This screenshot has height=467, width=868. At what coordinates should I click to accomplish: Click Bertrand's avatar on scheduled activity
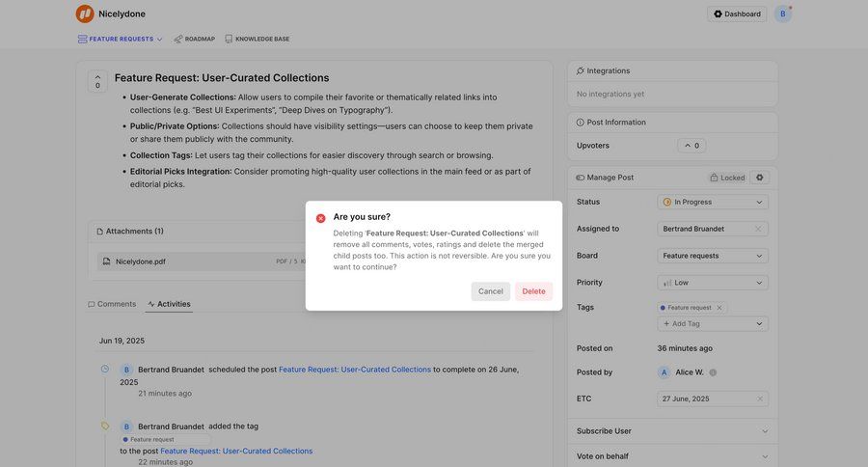pos(126,370)
